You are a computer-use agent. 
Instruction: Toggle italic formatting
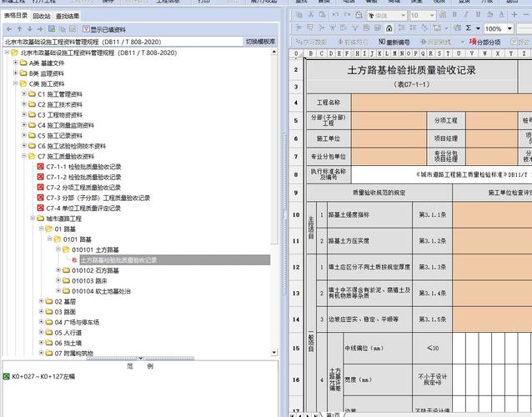(466, 14)
